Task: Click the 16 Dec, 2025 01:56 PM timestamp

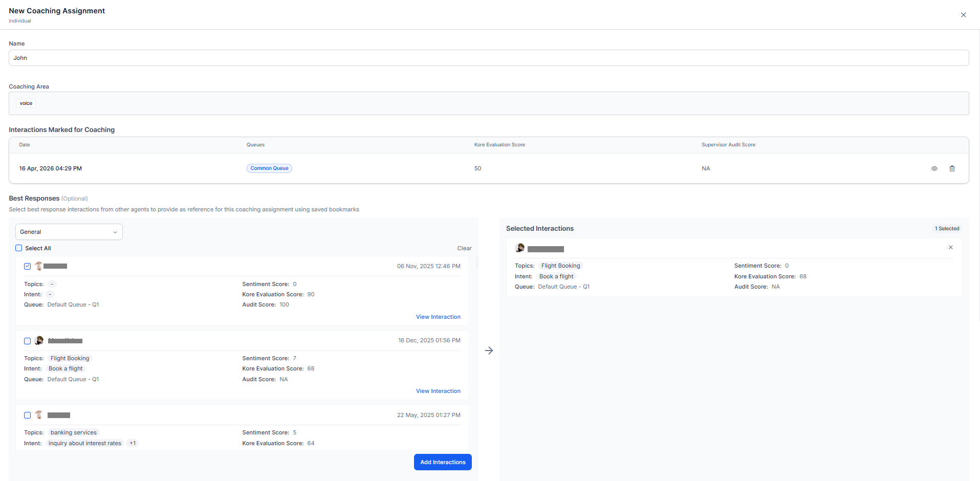Action: (x=429, y=340)
